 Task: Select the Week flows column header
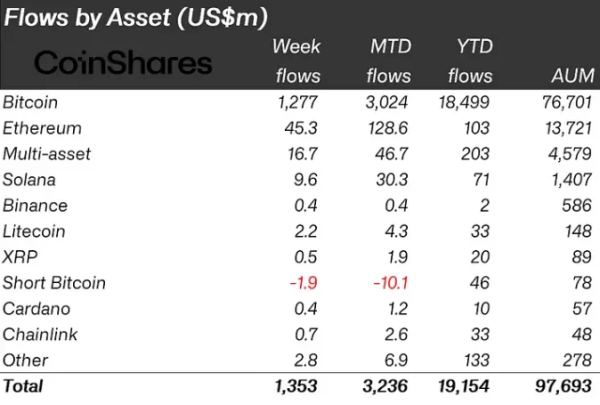[297, 61]
